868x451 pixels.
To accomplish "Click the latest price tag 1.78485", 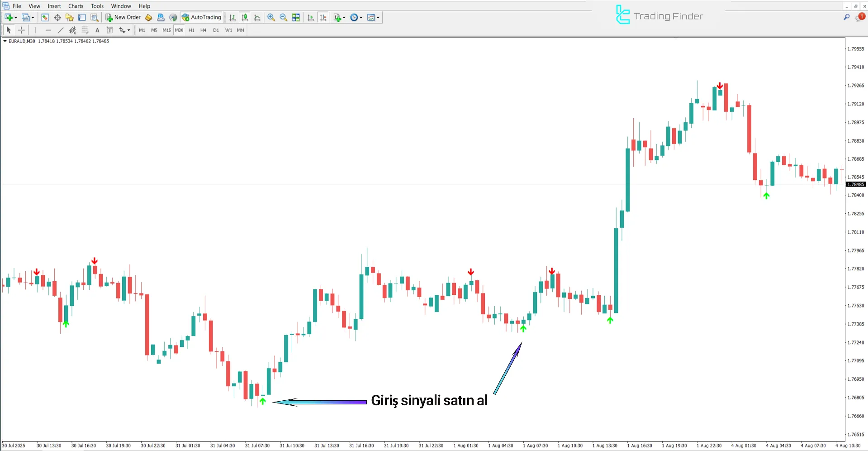I will pyautogui.click(x=855, y=184).
